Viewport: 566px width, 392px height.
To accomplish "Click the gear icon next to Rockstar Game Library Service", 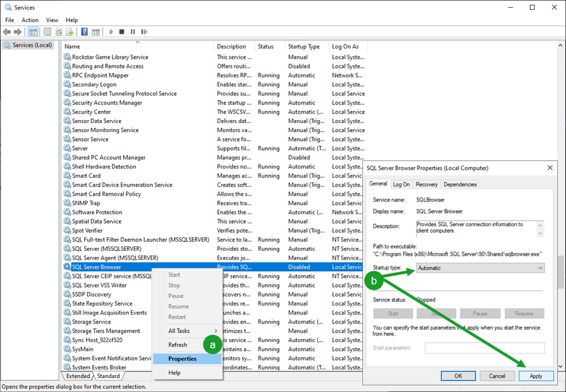I will tap(67, 56).
